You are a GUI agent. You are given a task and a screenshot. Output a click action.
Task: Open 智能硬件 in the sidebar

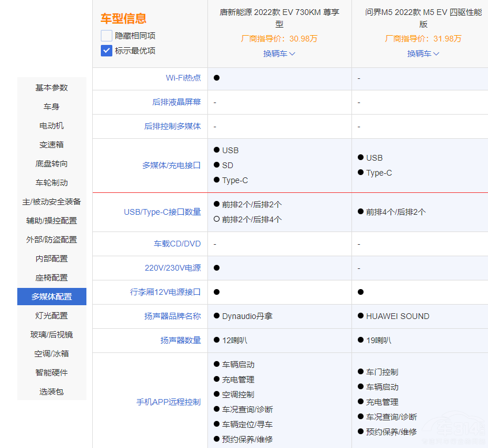52,373
